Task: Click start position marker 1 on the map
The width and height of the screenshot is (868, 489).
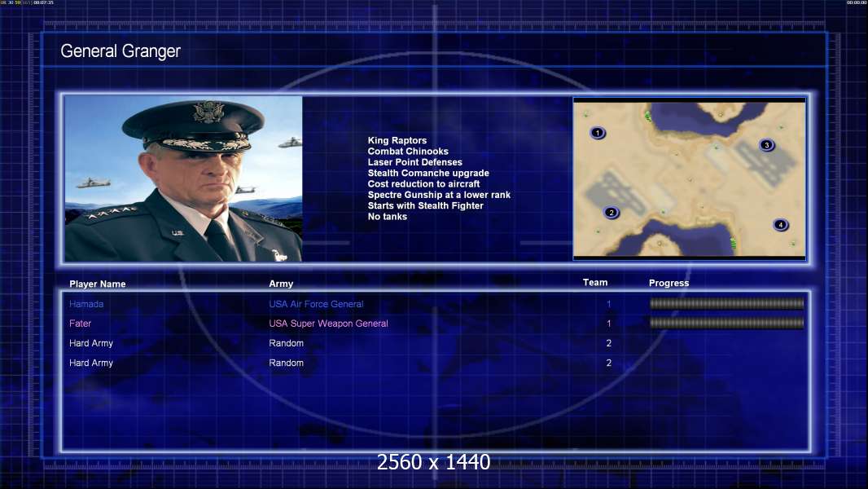Action: [598, 133]
